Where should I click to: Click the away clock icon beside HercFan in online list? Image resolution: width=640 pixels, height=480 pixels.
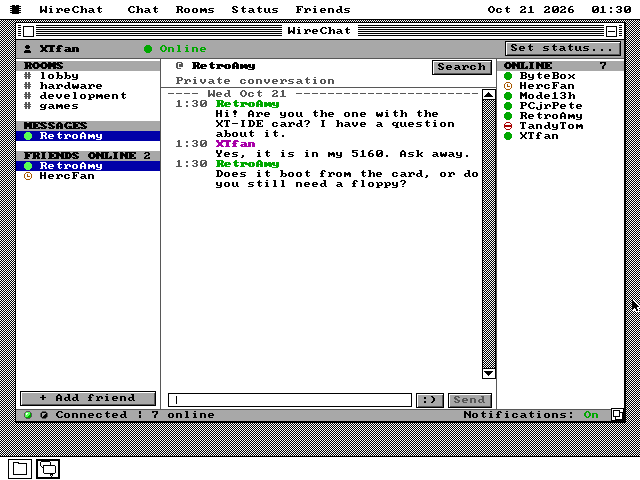pos(508,86)
